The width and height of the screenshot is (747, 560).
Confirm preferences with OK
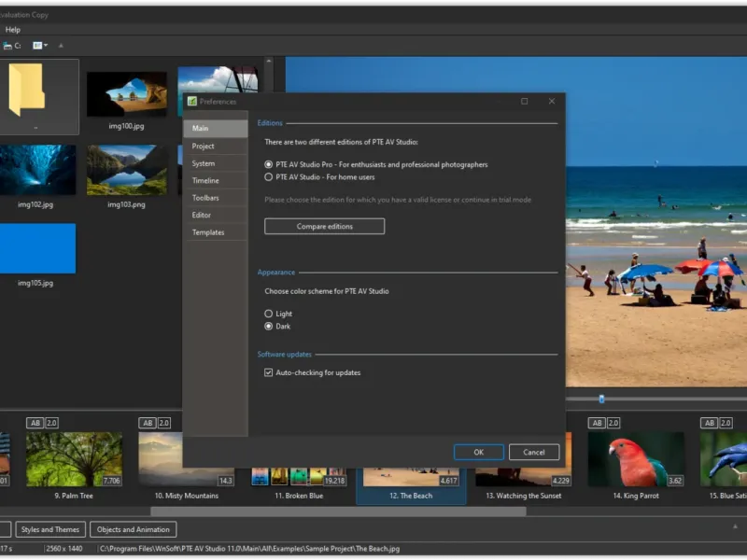pos(479,453)
